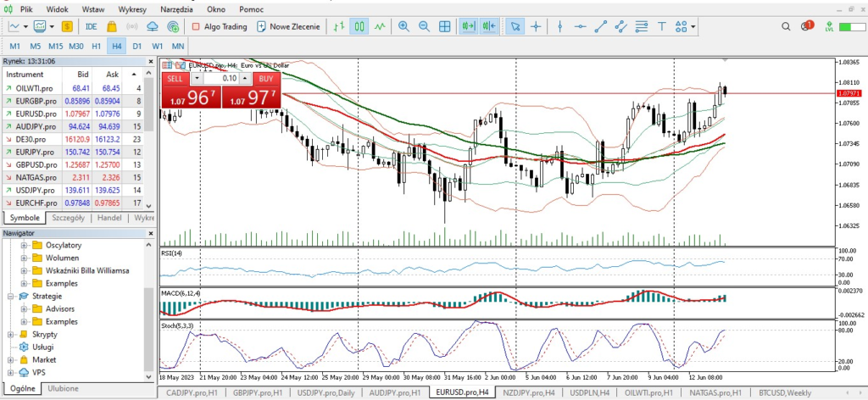This screenshot has height=400, width=868.
Task: Toggle Algo Trading on
Action: tap(219, 26)
